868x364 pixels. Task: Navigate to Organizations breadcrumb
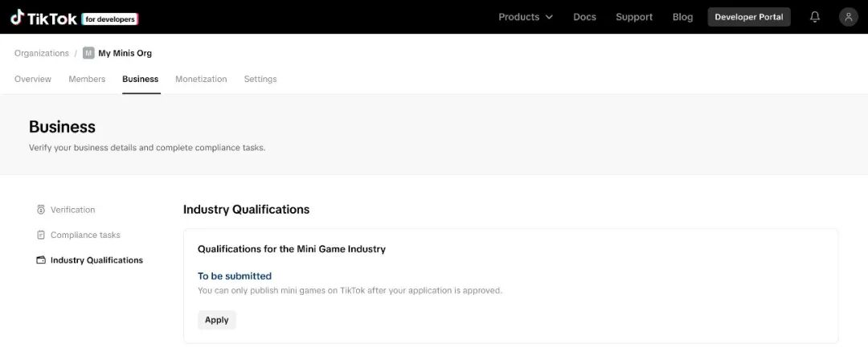point(42,53)
